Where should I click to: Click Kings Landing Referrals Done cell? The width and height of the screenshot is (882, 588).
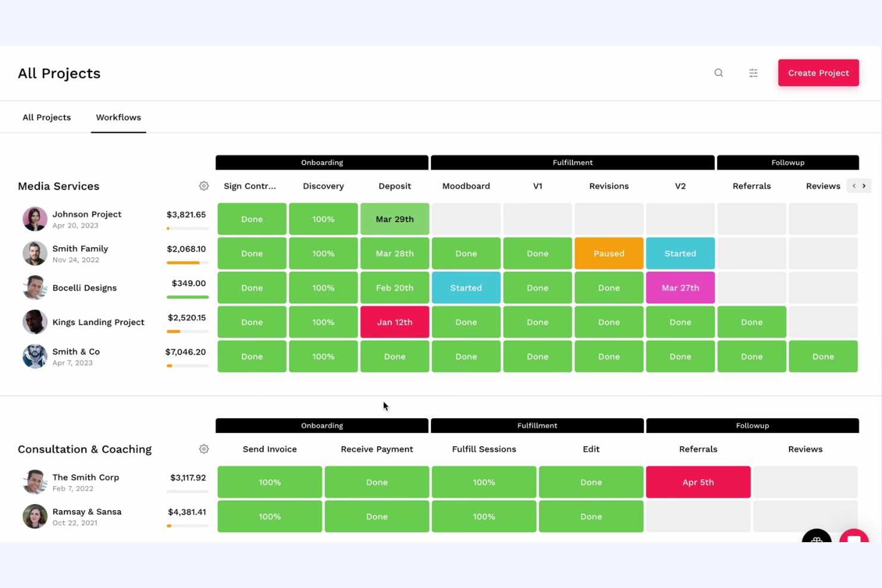[x=751, y=322]
